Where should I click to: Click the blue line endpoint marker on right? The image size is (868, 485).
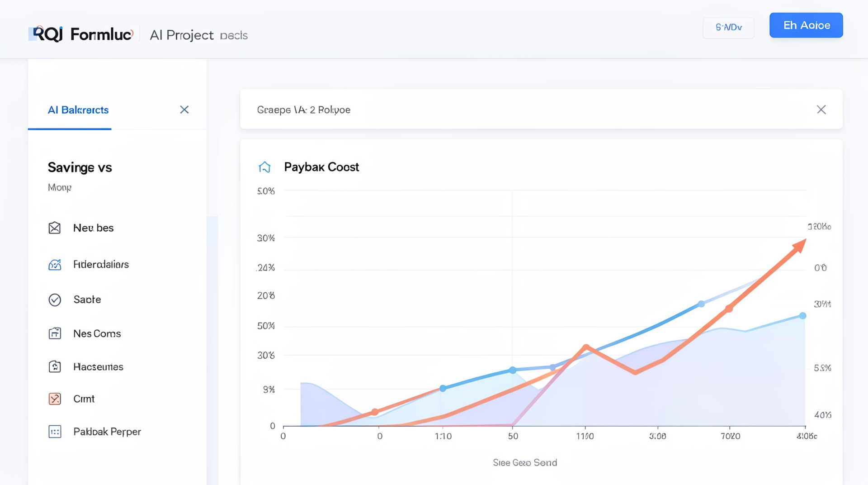tap(802, 316)
